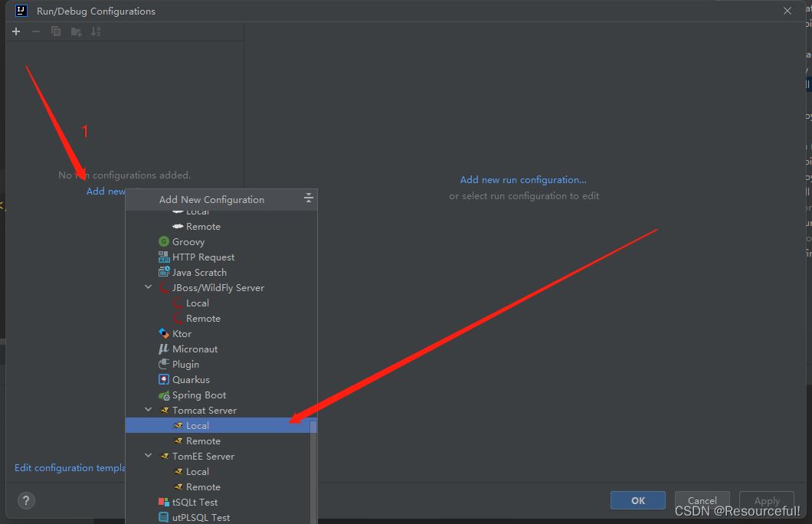Click the IntelliJ IDEA logo in title bar
812x524 pixels.
coord(21,11)
